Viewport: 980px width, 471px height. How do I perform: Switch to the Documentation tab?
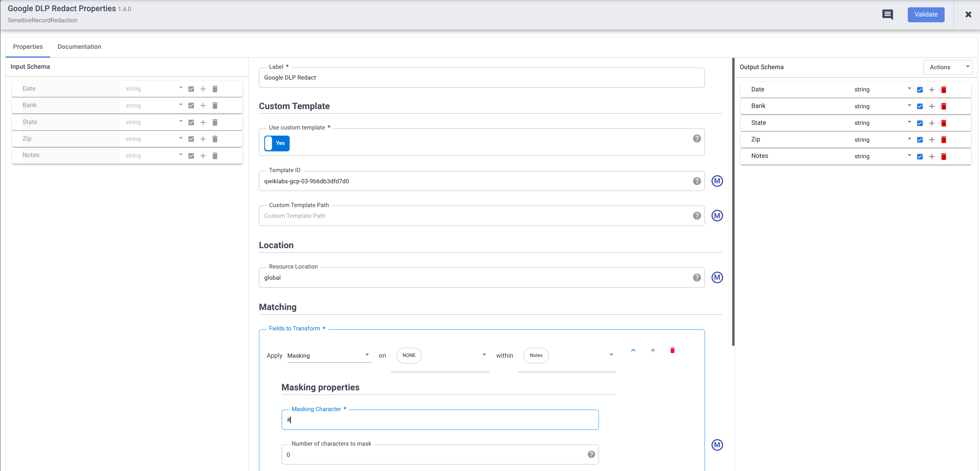tap(79, 46)
